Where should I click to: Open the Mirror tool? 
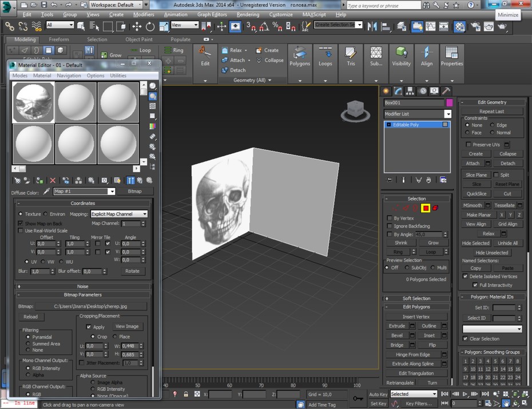pos(372,26)
